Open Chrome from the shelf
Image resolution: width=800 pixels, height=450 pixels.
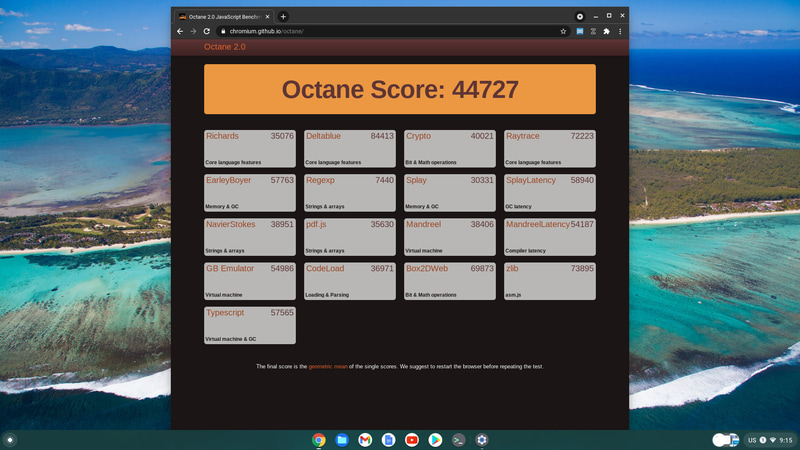pyautogui.click(x=319, y=440)
